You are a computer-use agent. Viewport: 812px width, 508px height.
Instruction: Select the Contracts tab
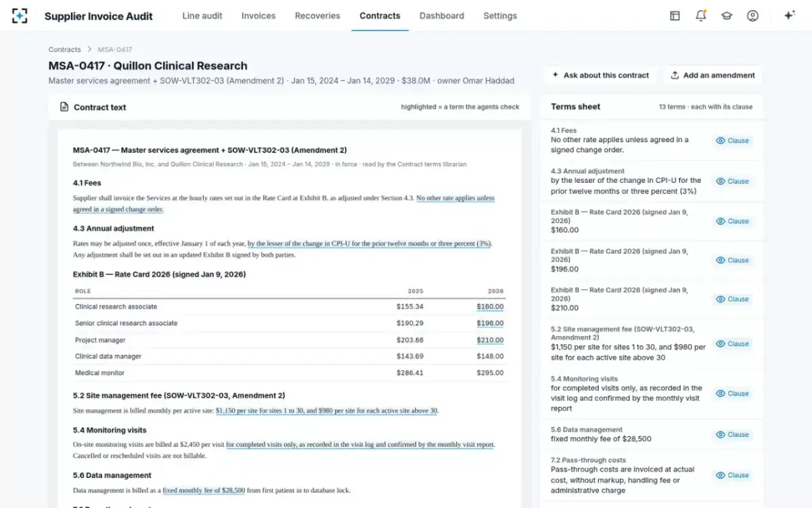pos(380,16)
